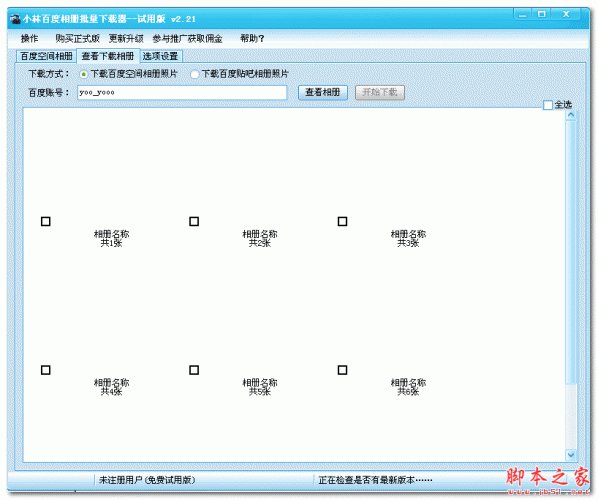Check the album with 共2张
The width and height of the screenshot is (598, 500).
point(194,221)
